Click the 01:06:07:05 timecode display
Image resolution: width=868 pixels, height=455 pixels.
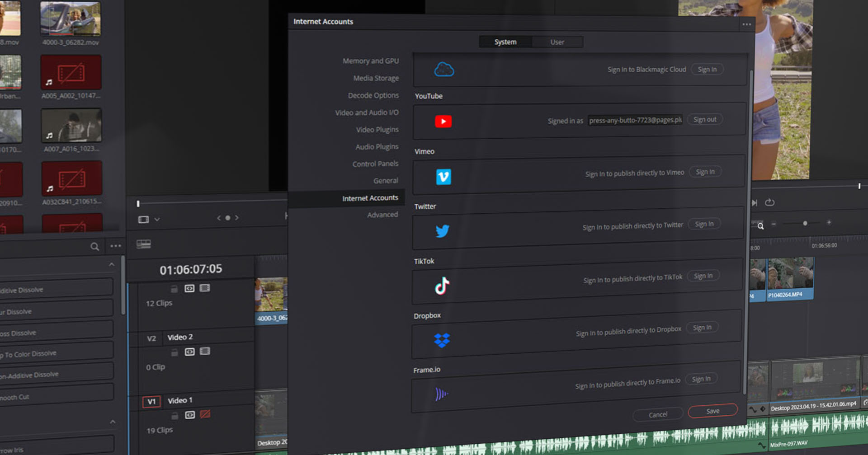coord(191,270)
